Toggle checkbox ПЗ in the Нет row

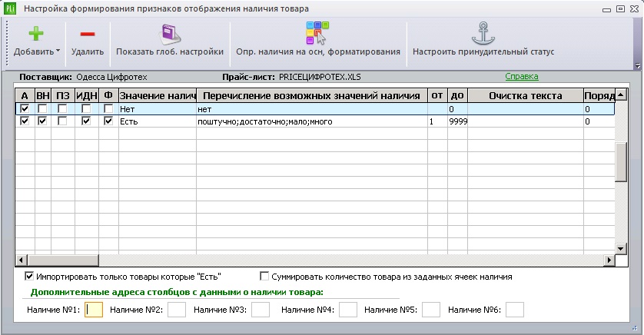(x=62, y=109)
